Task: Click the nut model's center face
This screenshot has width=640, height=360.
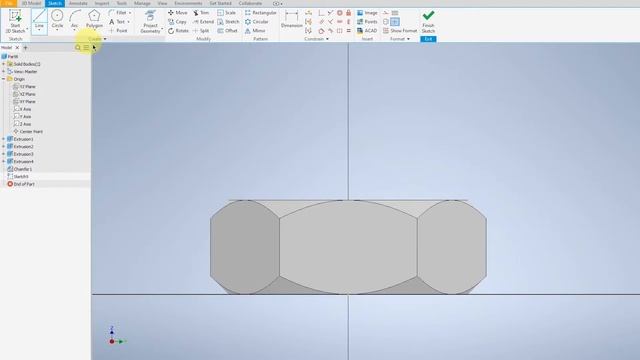Action: pos(348,247)
